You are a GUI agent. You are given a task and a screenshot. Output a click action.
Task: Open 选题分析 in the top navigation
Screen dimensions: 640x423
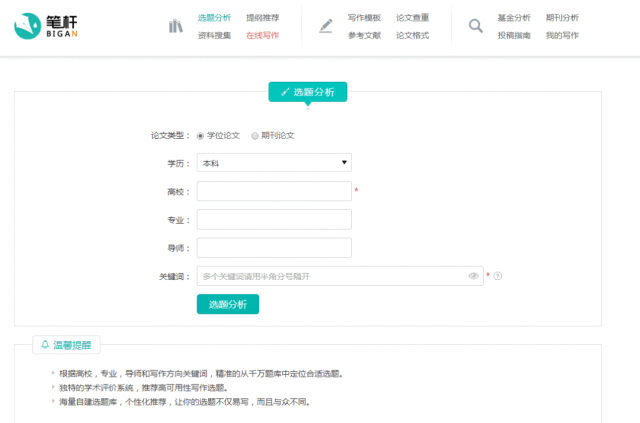click(214, 18)
